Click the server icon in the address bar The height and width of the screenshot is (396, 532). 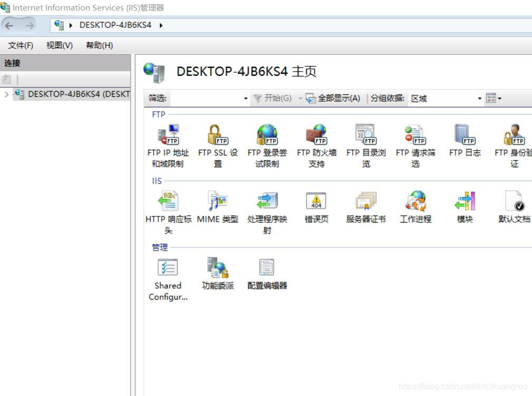click(x=59, y=25)
